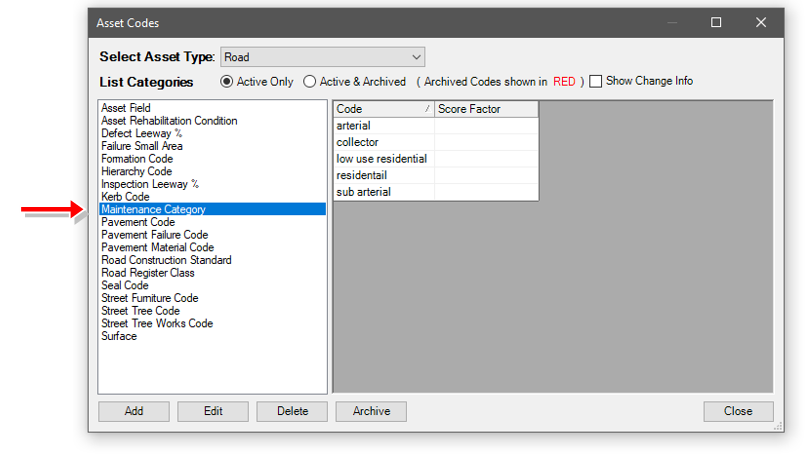The height and width of the screenshot is (458, 805).
Task: Enable the Show Change Info checkbox
Action: tap(596, 82)
